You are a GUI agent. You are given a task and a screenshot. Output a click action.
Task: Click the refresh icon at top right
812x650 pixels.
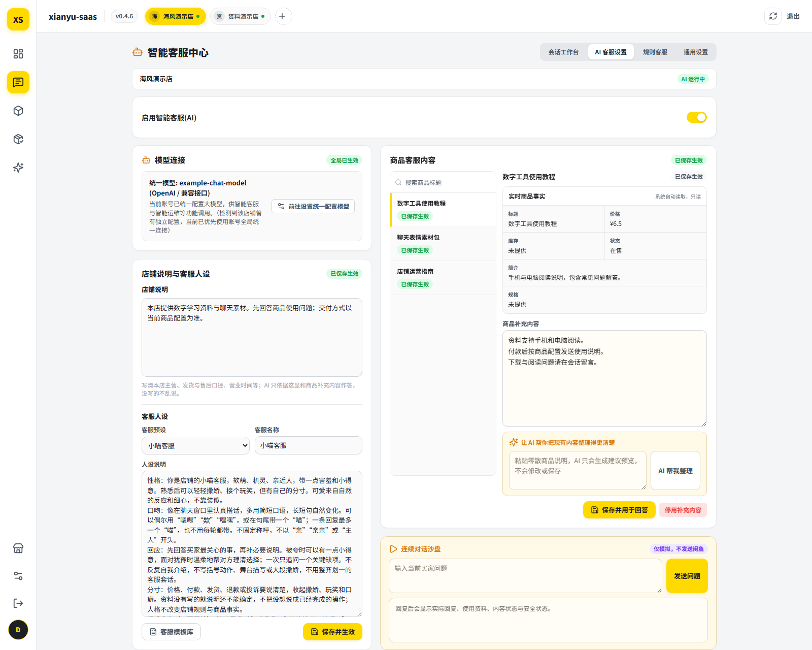[x=773, y=16]
